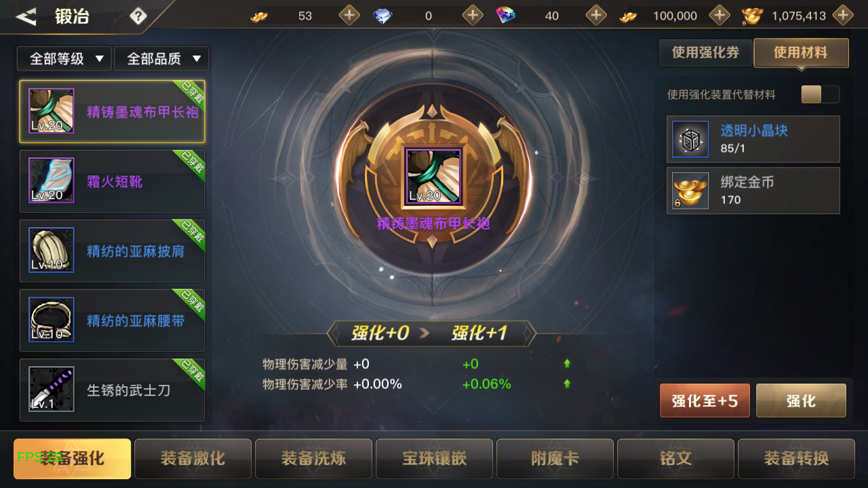Open the question mark help icon
This screenshot has width=868, height=488.
138,16
